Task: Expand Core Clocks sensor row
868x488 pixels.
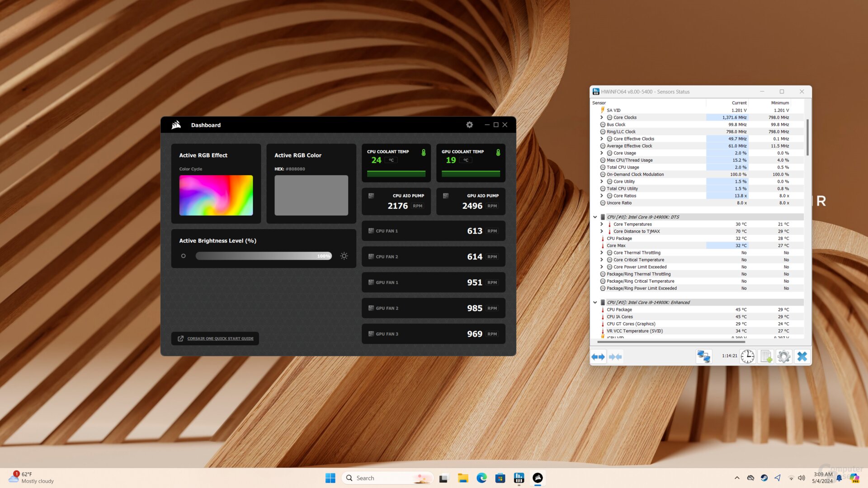Action: 602,117
